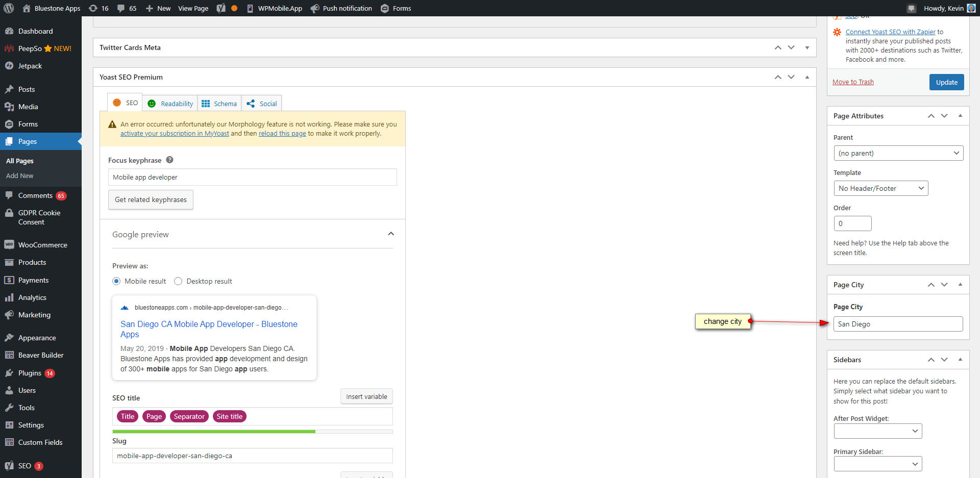Click Get related keyphrases button
This screenshot has width=980, height=478.
151,199
